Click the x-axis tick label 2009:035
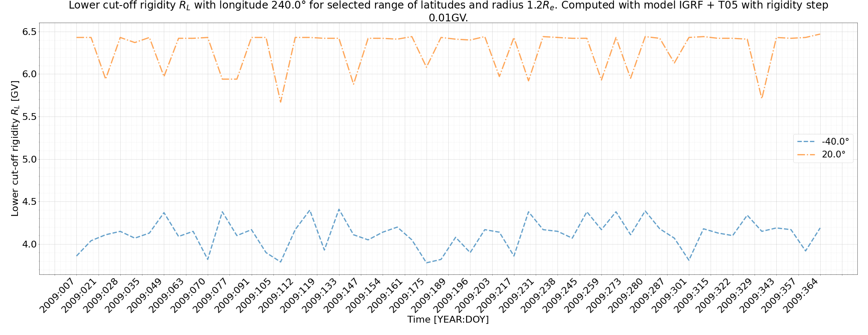The width and height of the screenshot is (868, 335). [x=123, y=295]
